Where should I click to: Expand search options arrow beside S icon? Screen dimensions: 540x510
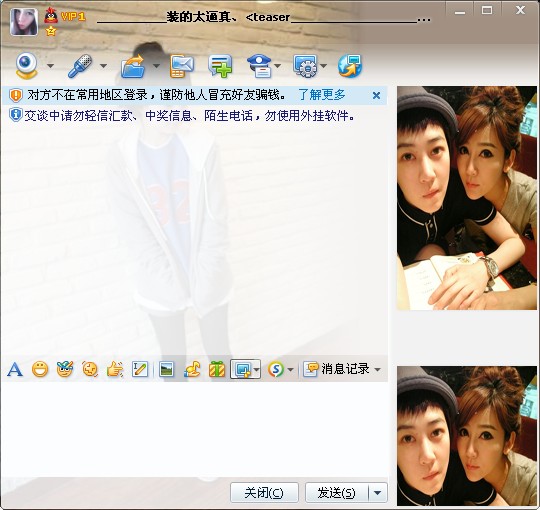point(290,370)
